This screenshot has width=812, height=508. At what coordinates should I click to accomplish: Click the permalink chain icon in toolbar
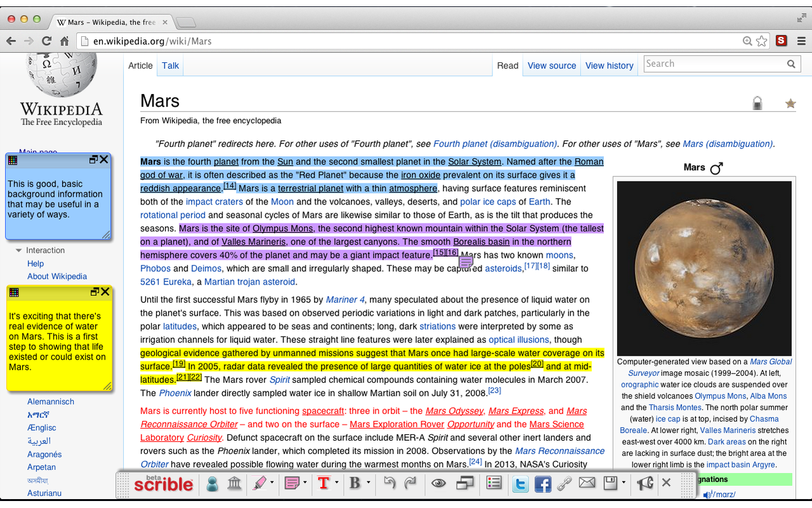564,484
